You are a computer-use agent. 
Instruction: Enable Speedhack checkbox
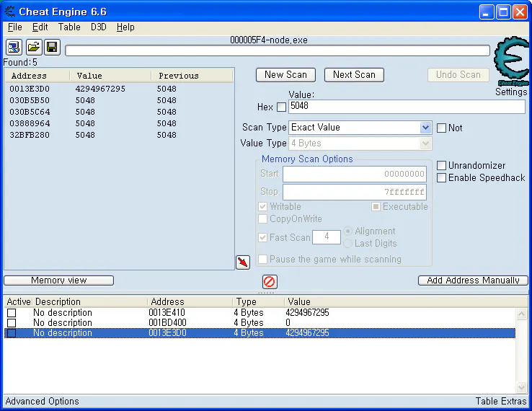pos(441,177)
